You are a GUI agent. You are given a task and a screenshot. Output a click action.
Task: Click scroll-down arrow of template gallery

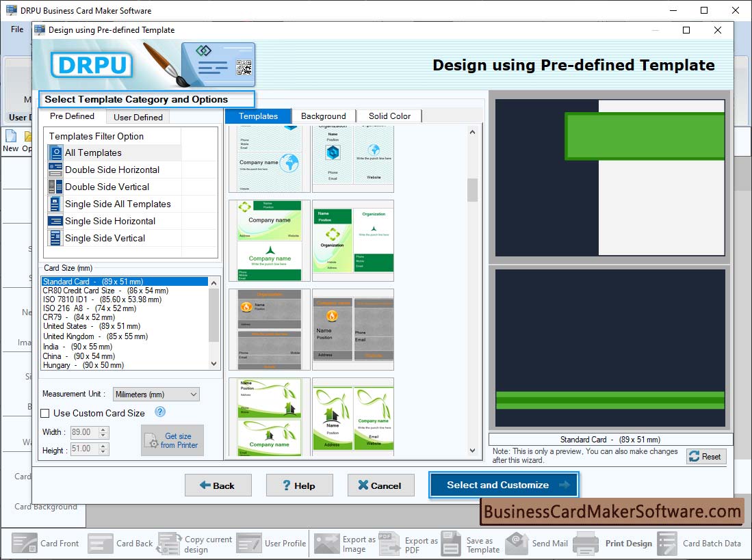pos(472,451)
